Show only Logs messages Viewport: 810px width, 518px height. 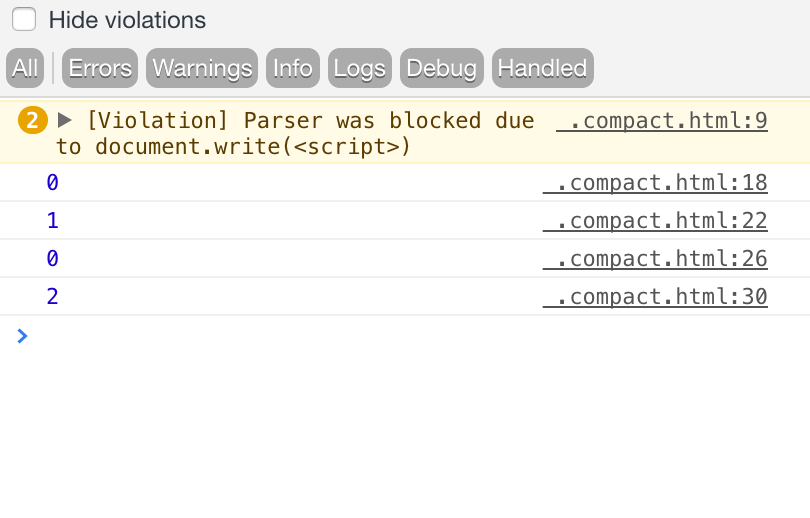(x=360, y=68)
